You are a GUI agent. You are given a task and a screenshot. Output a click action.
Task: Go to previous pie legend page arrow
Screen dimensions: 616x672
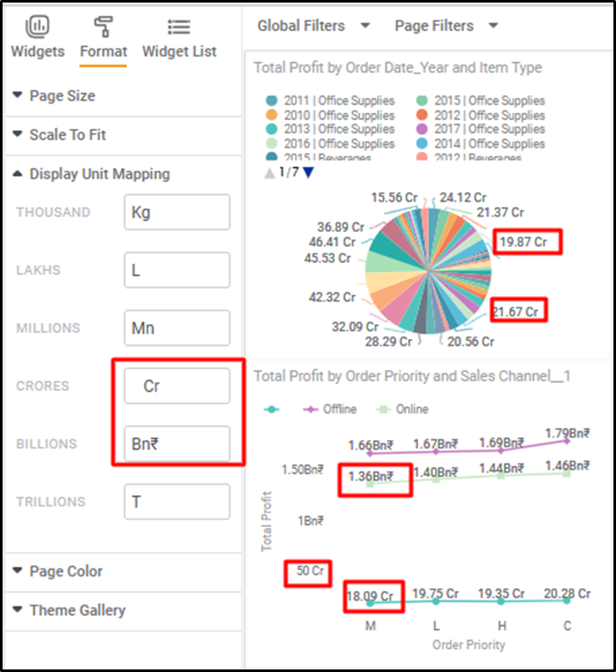pos(269,173)
